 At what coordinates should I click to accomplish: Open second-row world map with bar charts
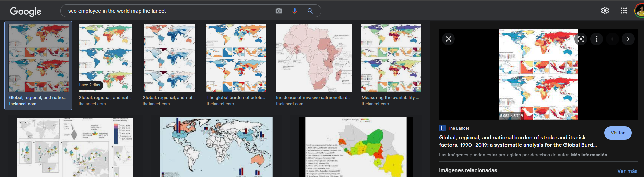coord(216,147)
